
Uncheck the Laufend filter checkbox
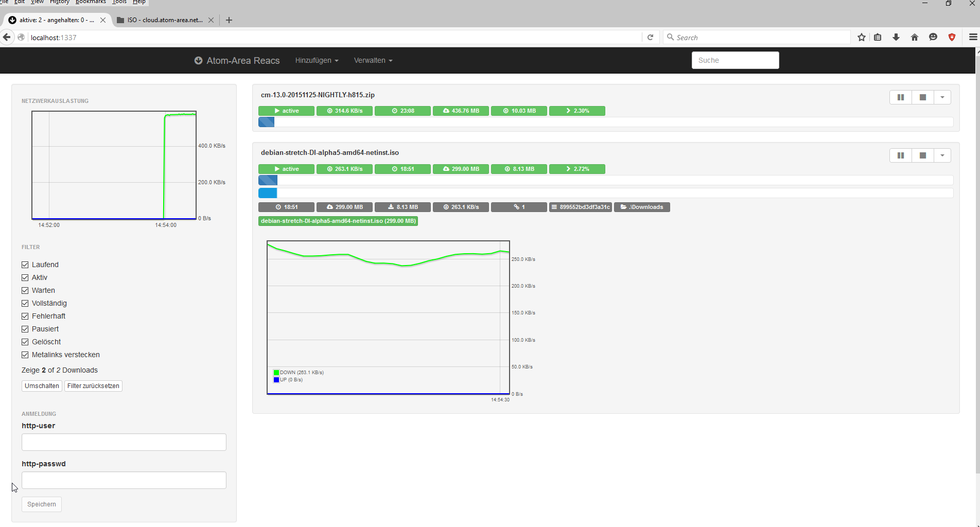(25, 265)
